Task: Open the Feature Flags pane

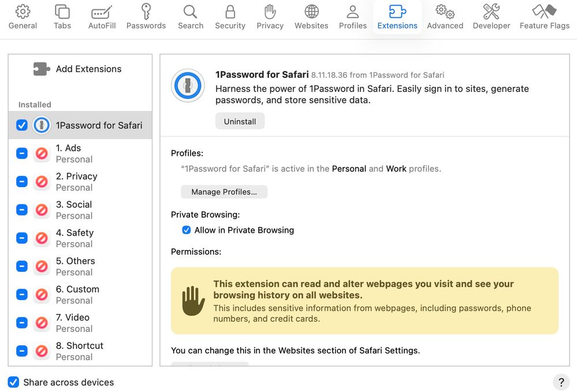Action: click(x=544, y=12)
